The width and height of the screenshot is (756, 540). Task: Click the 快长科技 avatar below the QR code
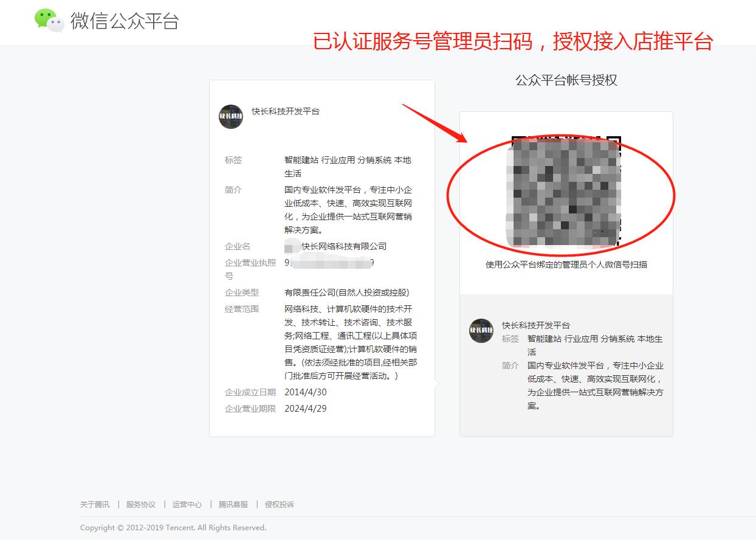[x=481, y=330]
